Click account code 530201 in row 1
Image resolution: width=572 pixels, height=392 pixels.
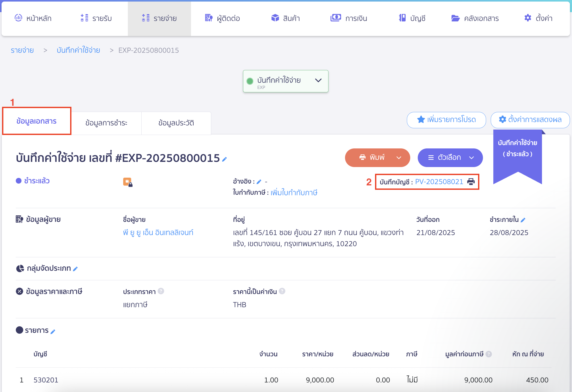tap(46, 380)
